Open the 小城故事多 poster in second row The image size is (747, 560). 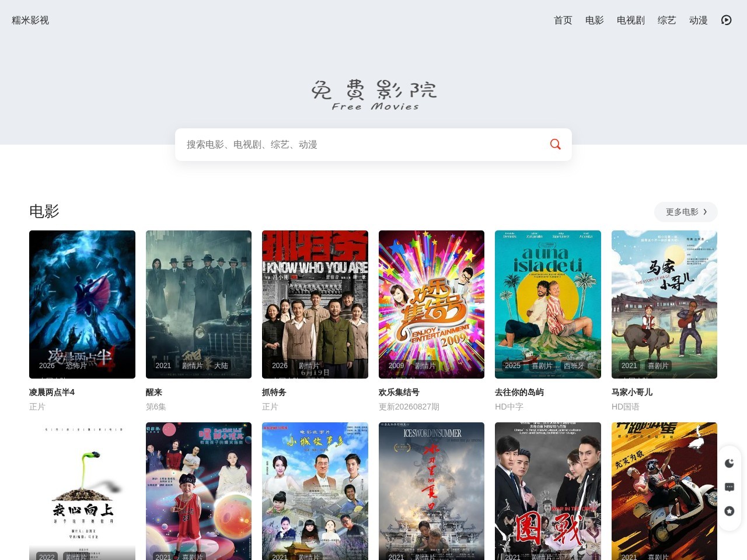click(x=315, y=491)
